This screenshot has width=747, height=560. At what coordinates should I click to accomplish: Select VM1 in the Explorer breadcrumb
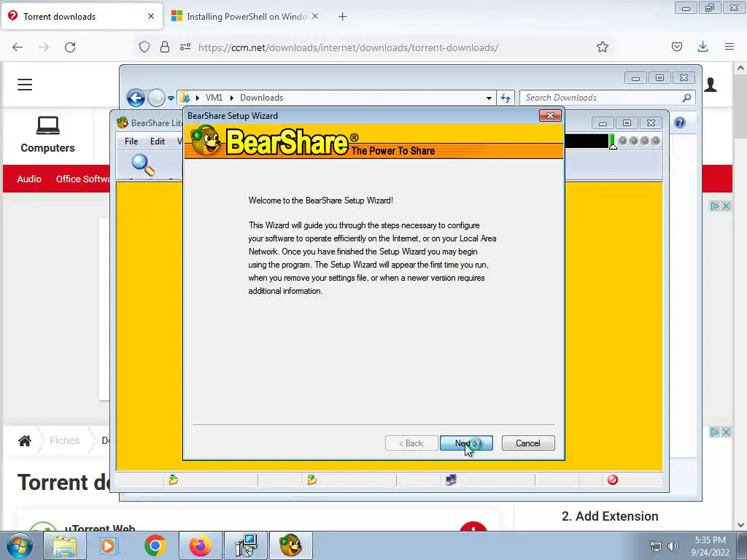(x=214, y=98)
